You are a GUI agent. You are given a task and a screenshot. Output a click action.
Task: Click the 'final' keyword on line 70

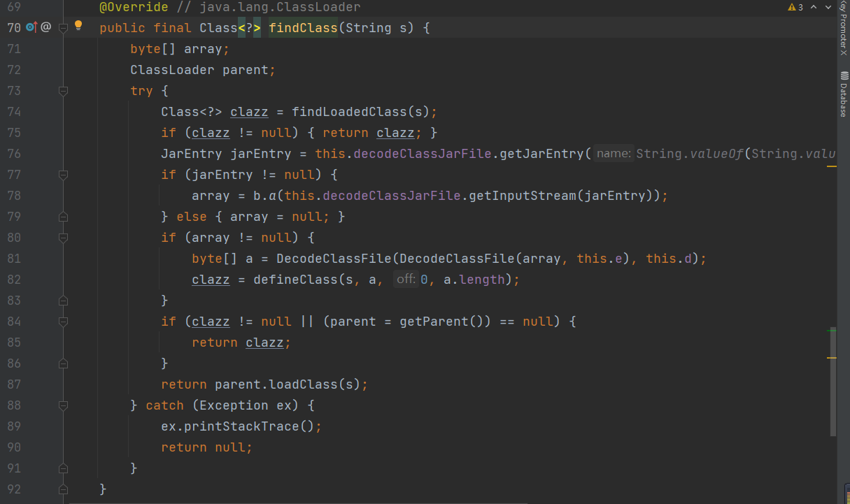173,28
